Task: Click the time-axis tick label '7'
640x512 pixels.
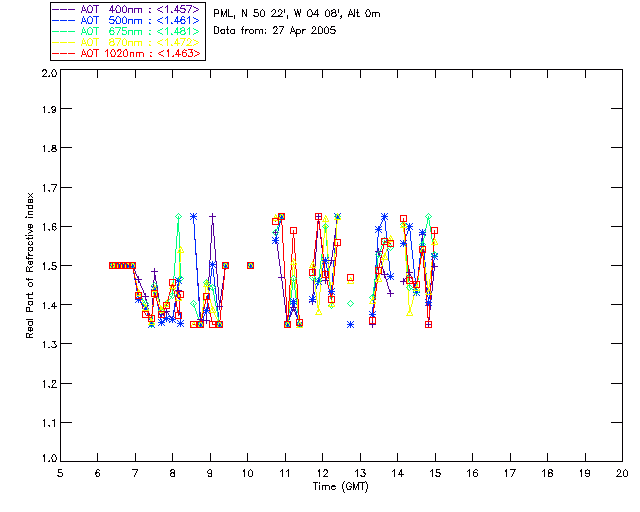Action: (x=135, y=473)
